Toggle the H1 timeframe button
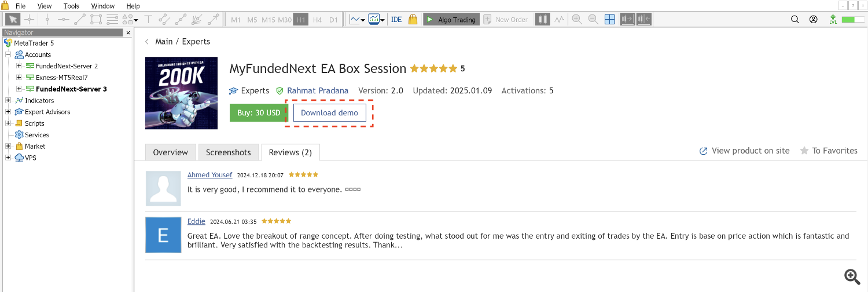 301,20
